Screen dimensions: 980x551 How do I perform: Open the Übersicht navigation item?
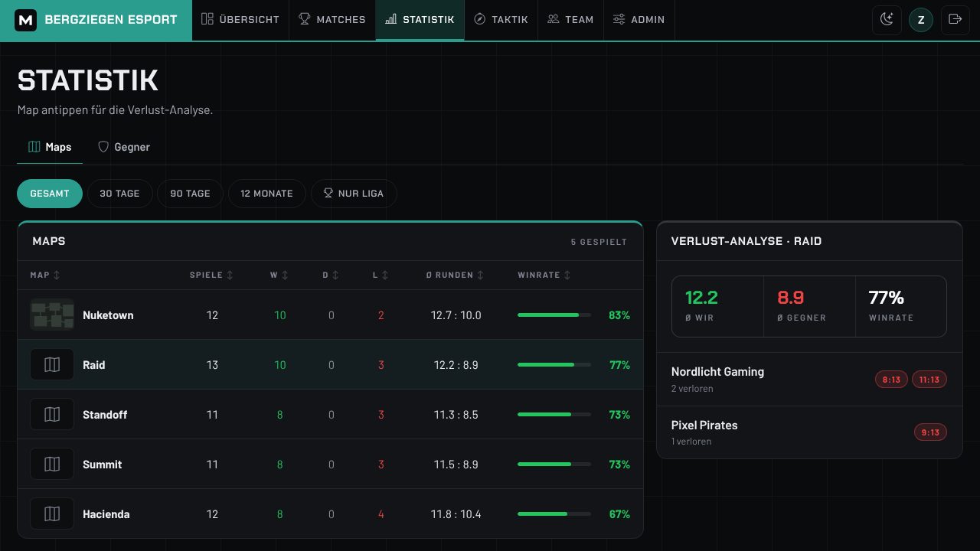[240, 20]
